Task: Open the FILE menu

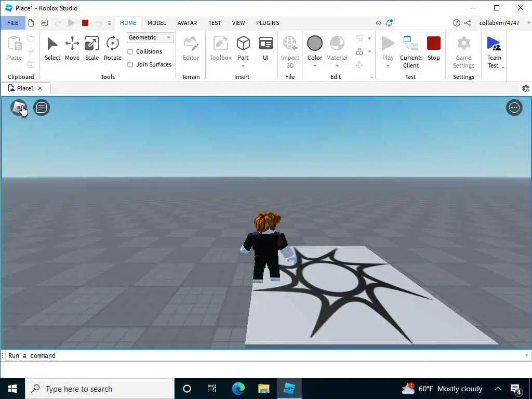Action: pos(13,23)
